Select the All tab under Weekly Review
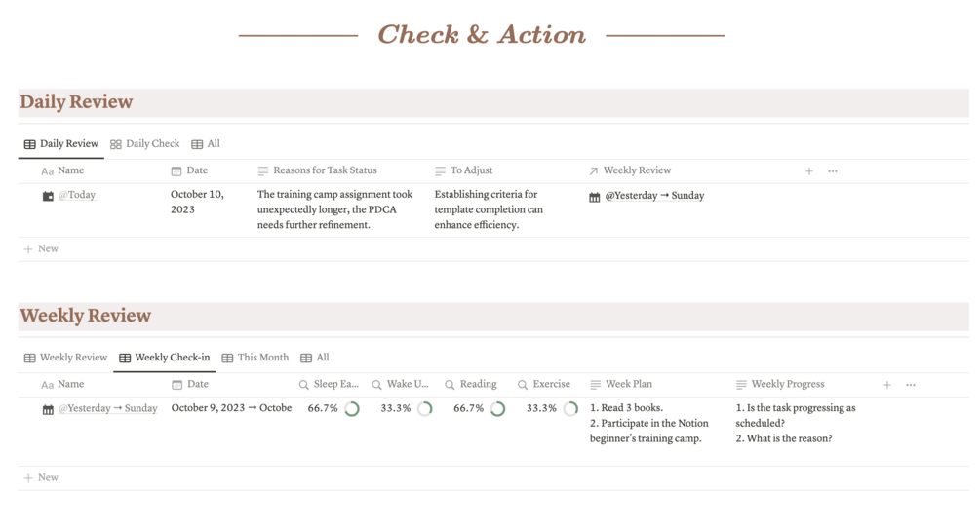The height and width of the screenshot is (530, 980). (315, 358)
